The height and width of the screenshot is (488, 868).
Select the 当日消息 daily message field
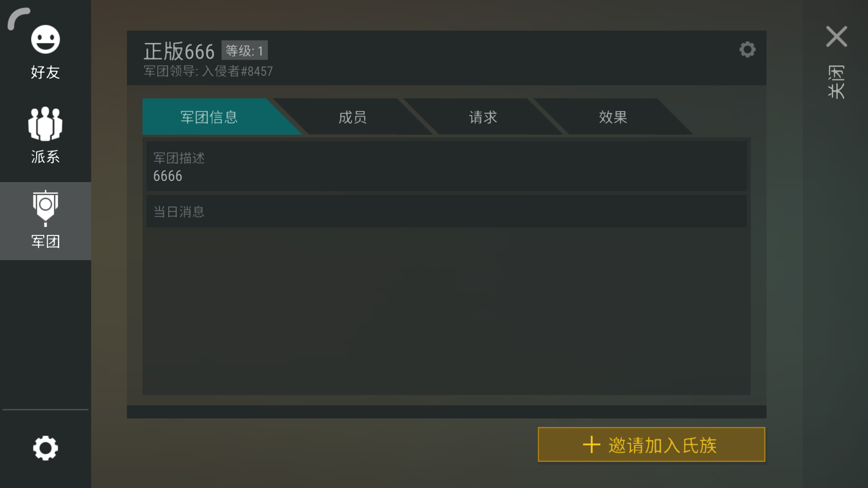coord(446,211)
